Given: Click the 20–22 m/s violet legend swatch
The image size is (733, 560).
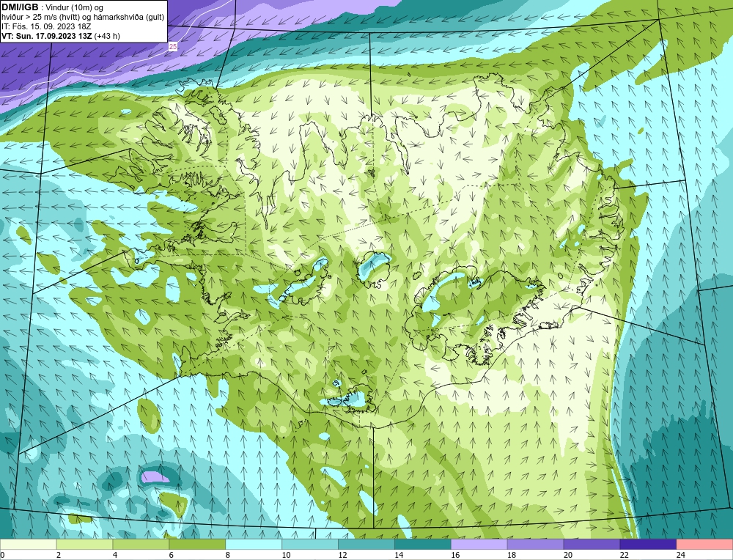Looking at the screenshot, I should tap(592, 544).
